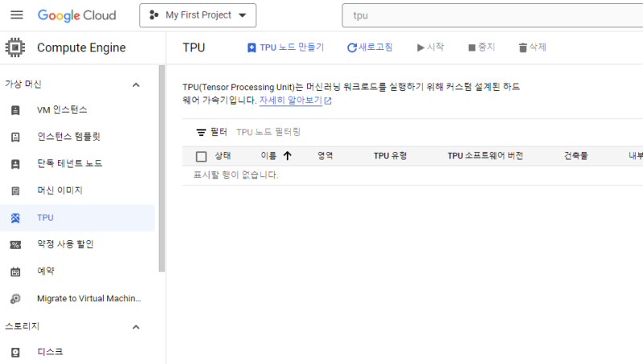
Task: Click the 예약 calendar icon
Action: click(15, 272)
